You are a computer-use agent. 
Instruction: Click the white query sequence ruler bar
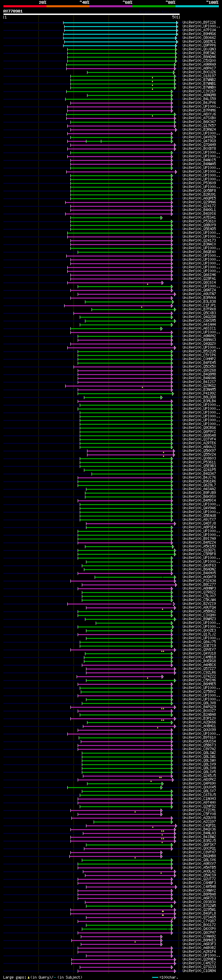(x=92, y=15)
